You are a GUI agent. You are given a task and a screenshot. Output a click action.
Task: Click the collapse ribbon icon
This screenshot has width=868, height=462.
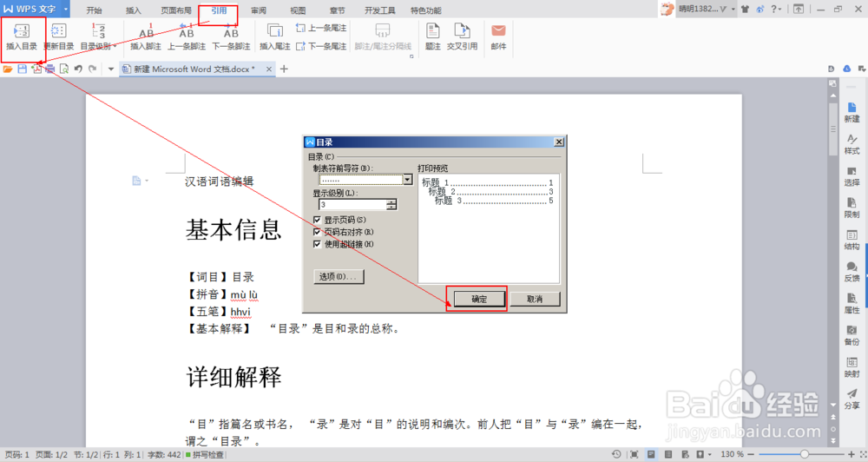799,9
